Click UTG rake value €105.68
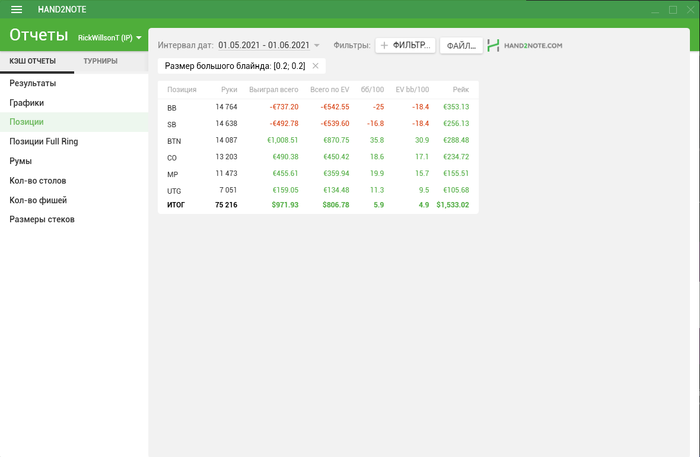The image size is (700, 457). point(456,190)
